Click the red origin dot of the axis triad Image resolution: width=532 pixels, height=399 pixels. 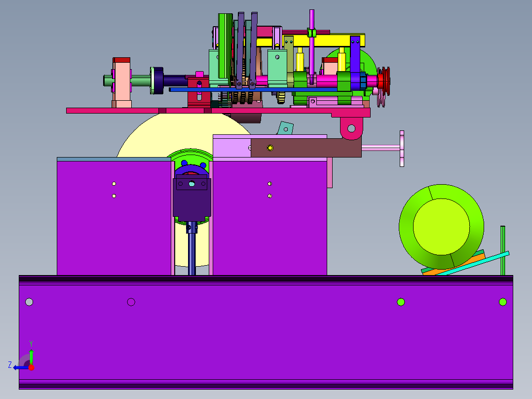[31, 367]
